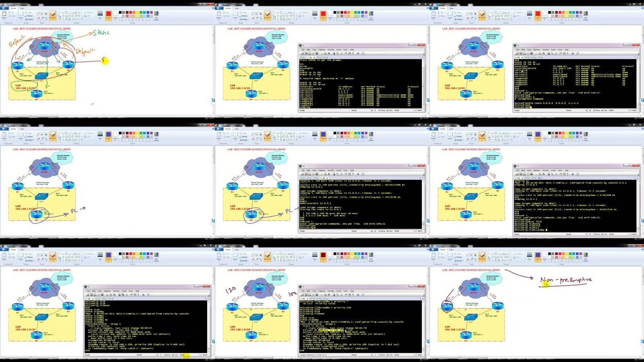
Task: Click lab title text in the 'Non-preemptive' frame
Action: click(471, 270)
